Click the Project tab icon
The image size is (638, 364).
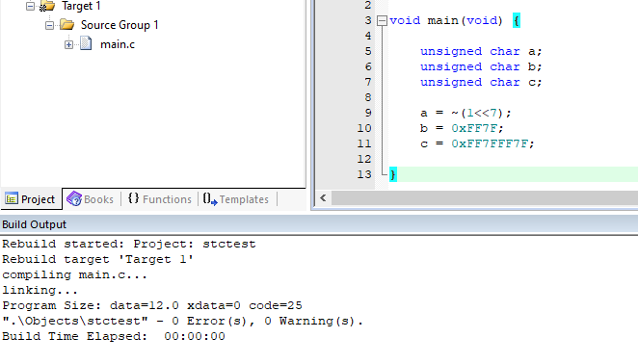[x=12, y=198]
